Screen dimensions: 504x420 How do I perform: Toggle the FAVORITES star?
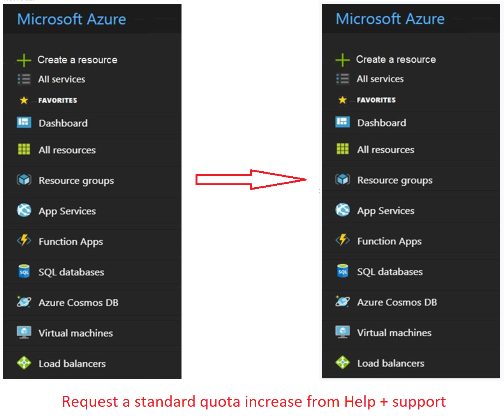tap(24, 100)
